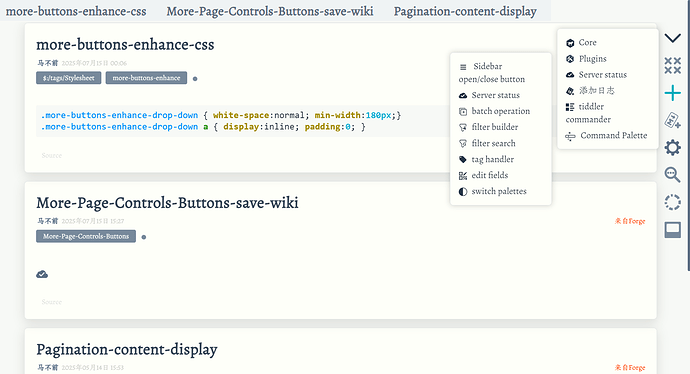
Task: Create a new tiddler with plus icon
Action: click(x=672, y=93)
